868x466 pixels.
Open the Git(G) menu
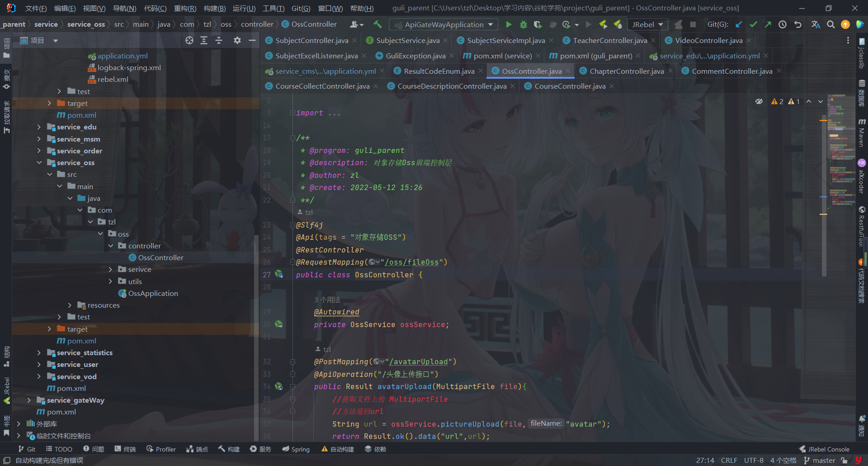point(301,9)
